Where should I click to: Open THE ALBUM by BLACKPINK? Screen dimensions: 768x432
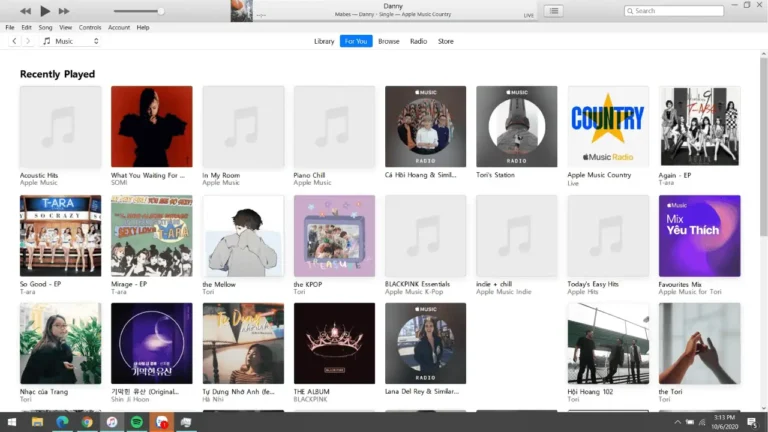(335, 343)
